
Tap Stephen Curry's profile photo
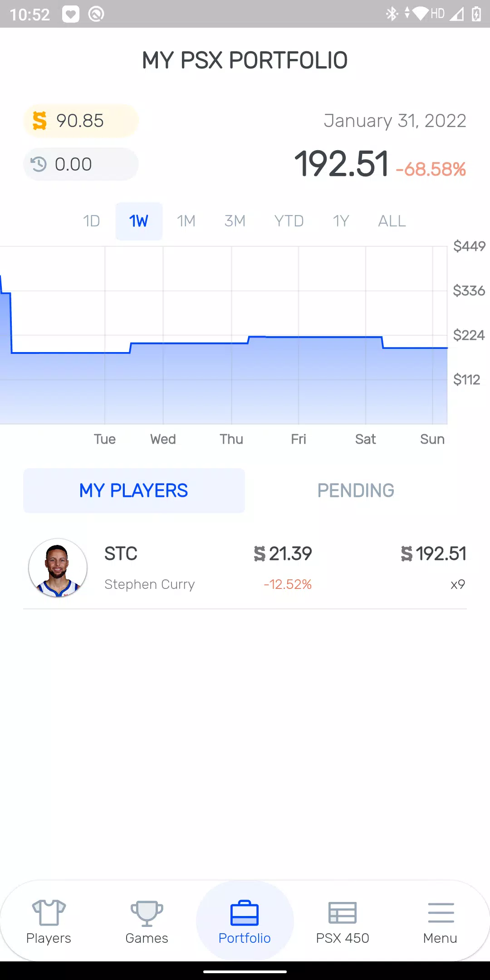coord(58,568)
